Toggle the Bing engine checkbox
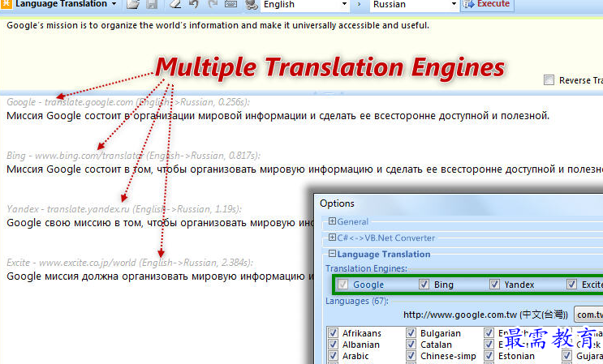Viewport: 603px width, 364px height. [x=424, y=284]
